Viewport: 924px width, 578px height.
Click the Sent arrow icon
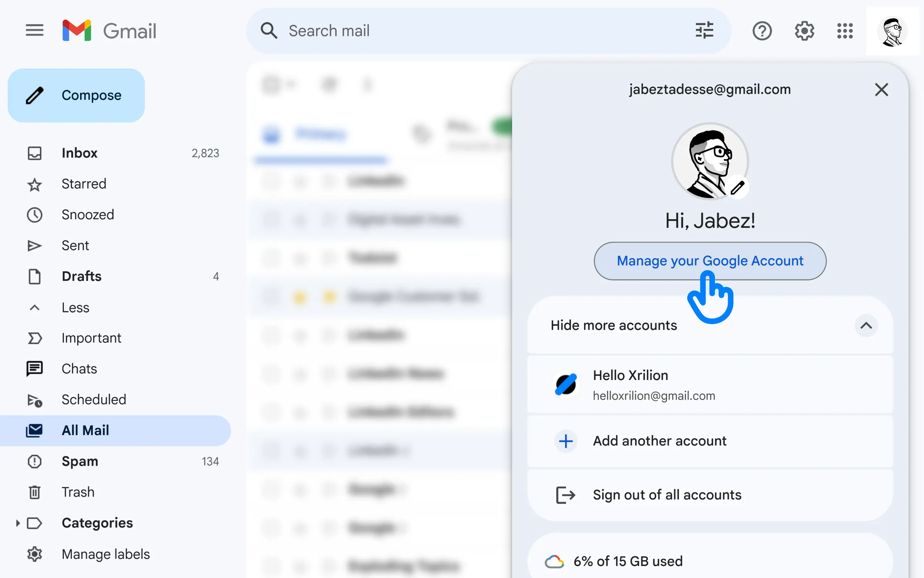click(x=34, y=245)
